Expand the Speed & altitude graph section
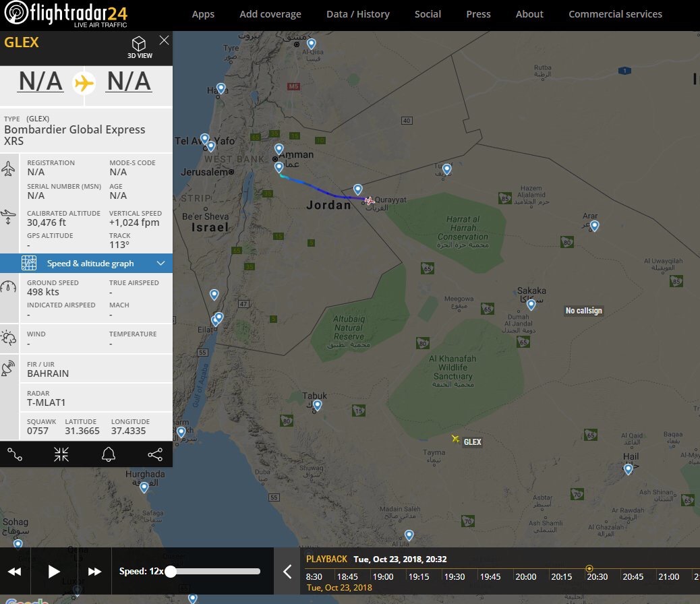 [86, 264]
